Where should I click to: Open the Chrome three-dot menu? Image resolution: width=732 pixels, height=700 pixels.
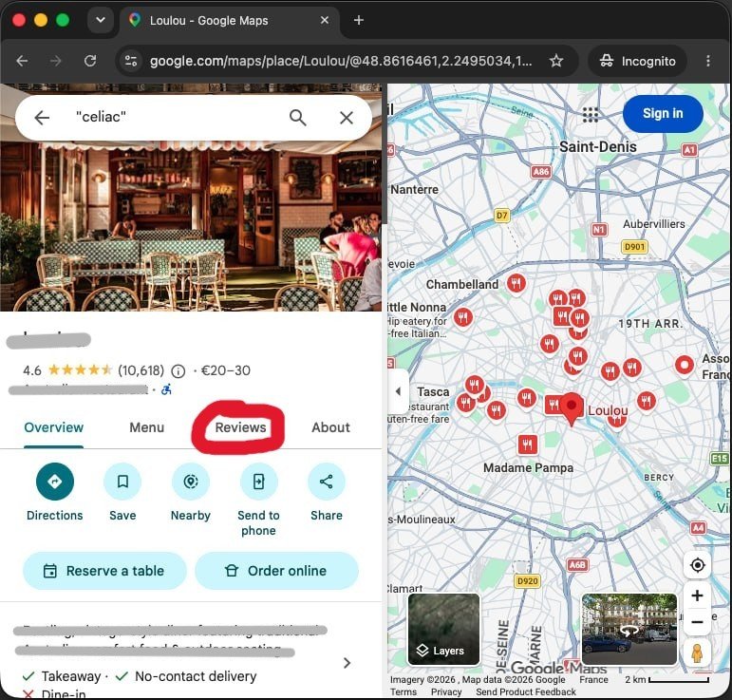coord(707,61)
